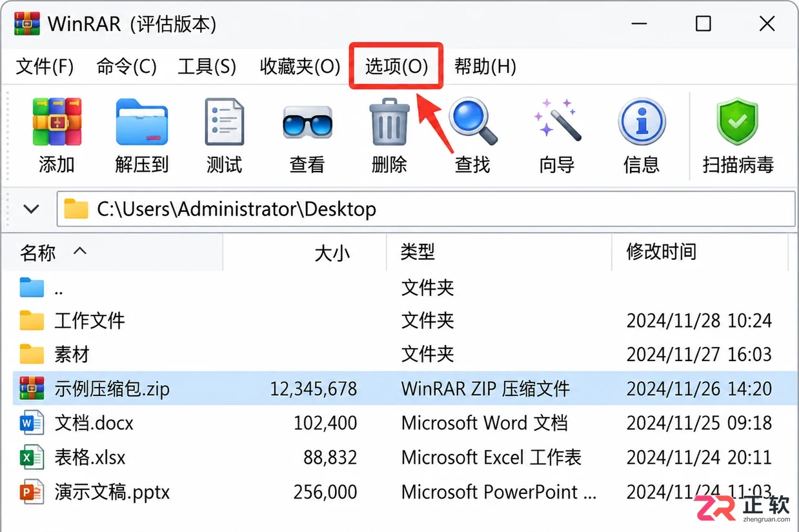Click the 查看 (View) glasses icon

(x=307, y=123)
